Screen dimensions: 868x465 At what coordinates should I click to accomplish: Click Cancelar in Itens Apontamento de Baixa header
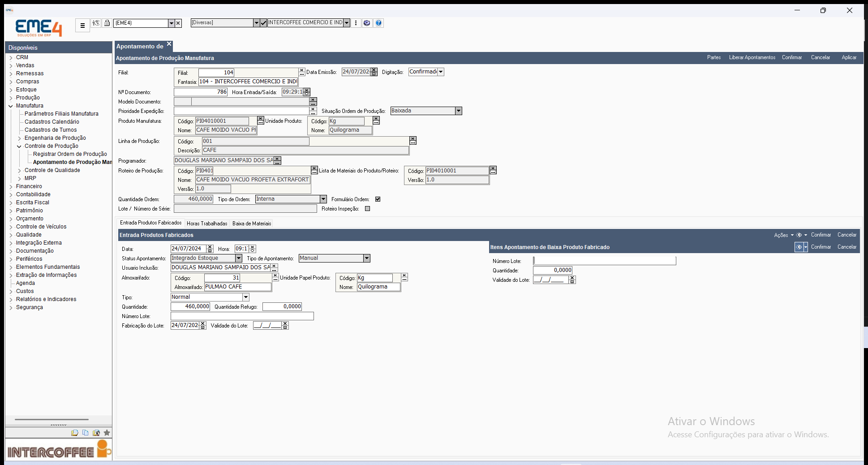point(847,247)
